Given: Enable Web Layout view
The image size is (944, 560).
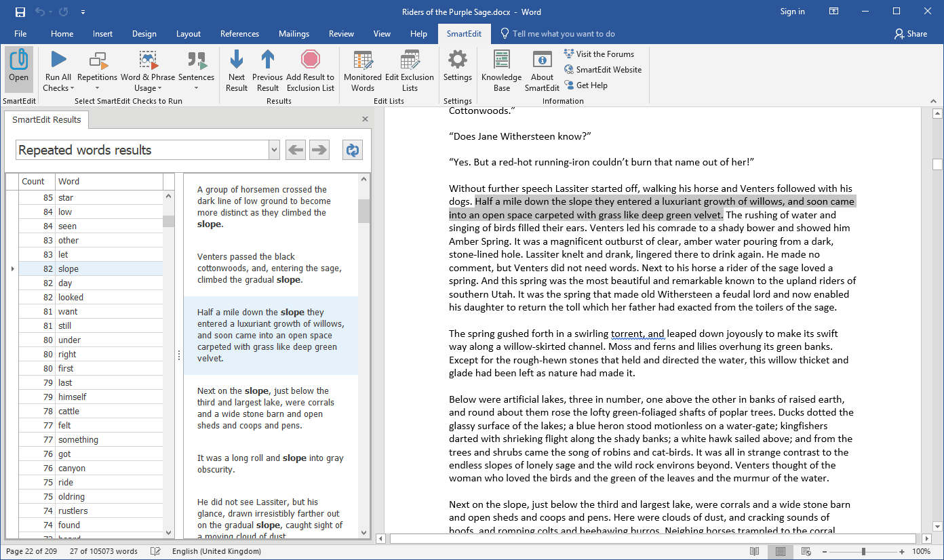Looking at the screenshot, I should 805,551.
